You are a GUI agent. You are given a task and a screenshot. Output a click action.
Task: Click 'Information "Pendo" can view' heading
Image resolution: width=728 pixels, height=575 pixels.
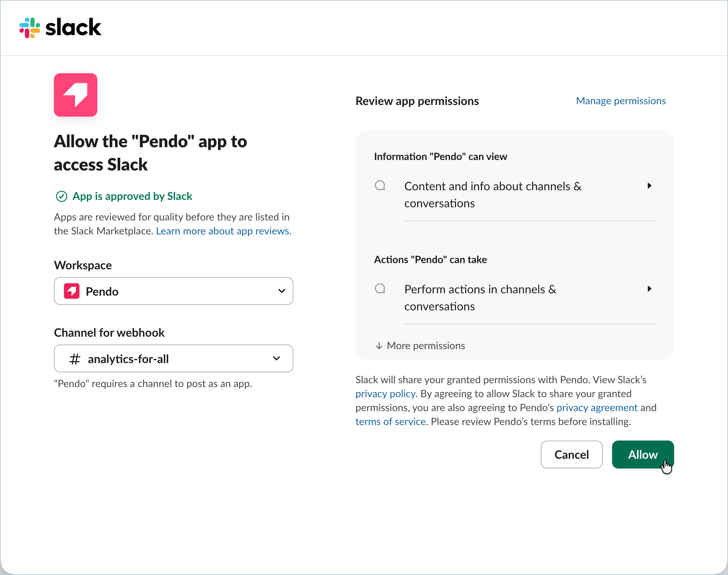pos(440,157)
